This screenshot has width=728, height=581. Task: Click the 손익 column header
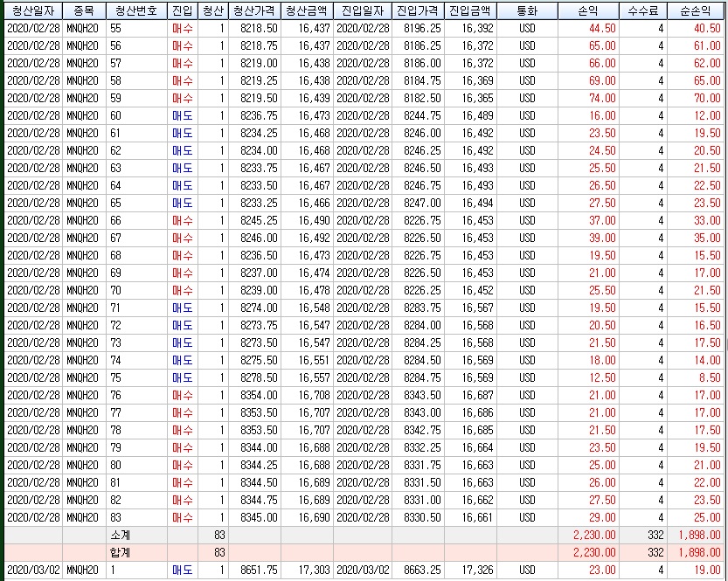coord(588,10)
